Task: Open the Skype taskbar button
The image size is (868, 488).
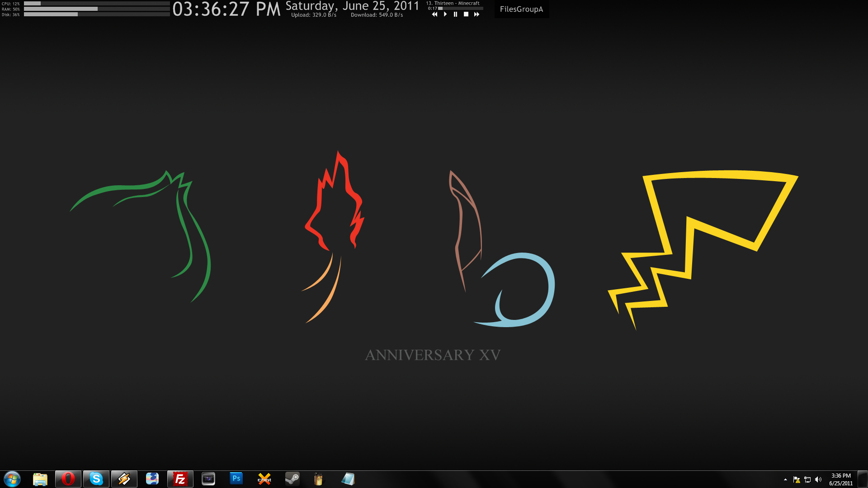Action: coord(96,479)
